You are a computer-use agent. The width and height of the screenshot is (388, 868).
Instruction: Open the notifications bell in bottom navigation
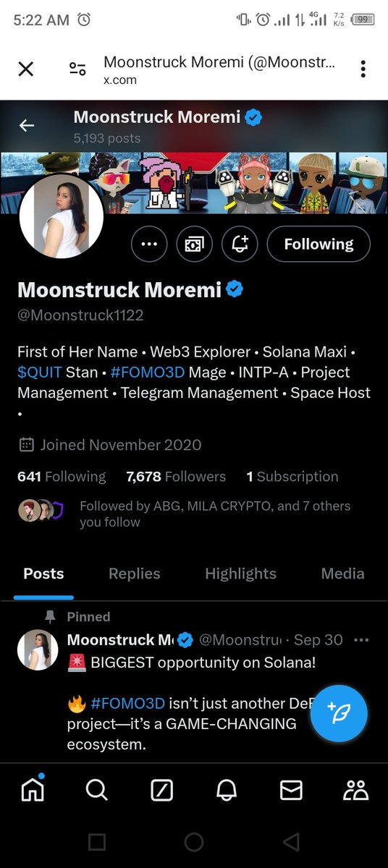click(227, 790)
